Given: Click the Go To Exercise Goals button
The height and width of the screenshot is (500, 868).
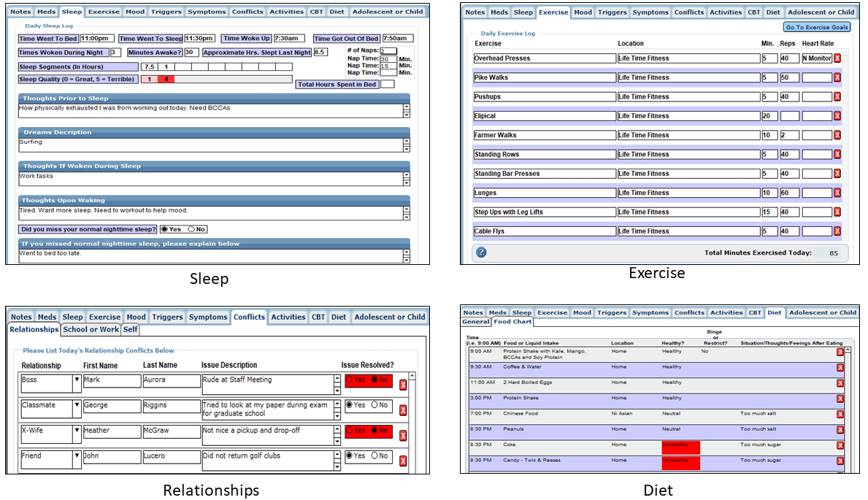Looking at the screenshot, I should click(x=817, y=27).
